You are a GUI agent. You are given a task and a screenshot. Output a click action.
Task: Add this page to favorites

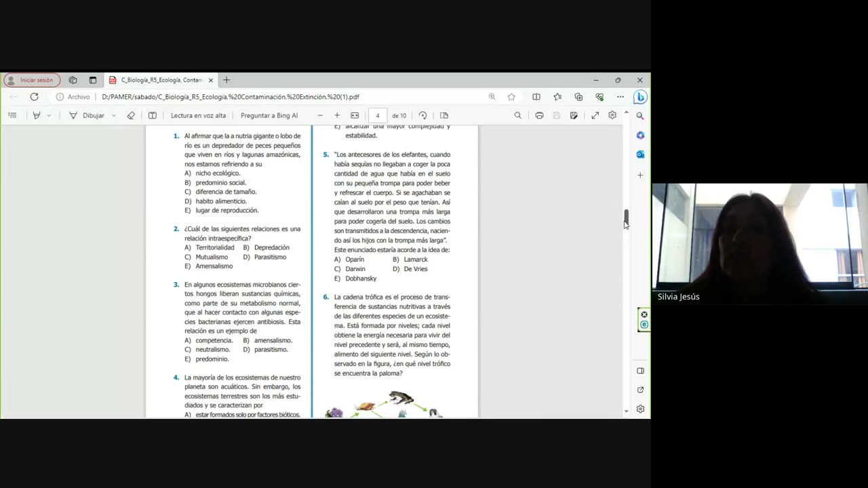[x=511, y=97]
